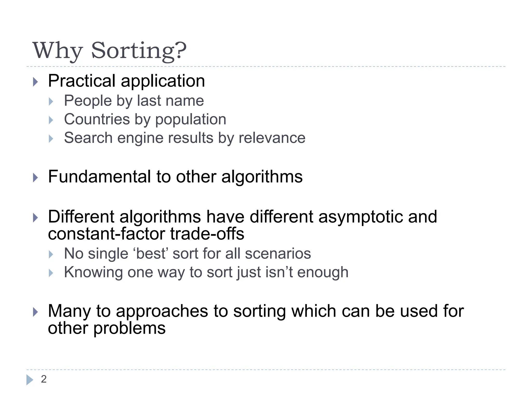The image size is (532, 399).
Task: Click the slide number 2
Action: [44, 379]
